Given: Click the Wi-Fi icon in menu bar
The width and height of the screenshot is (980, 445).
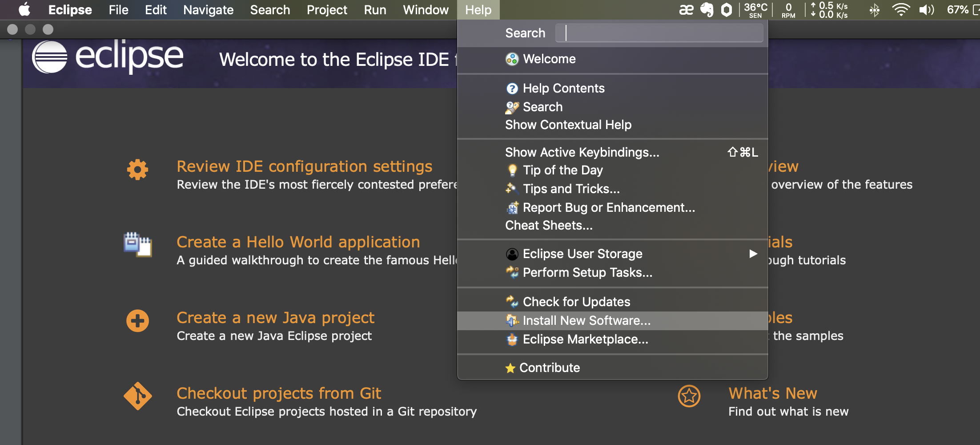Looking at the screenshot, I should (x=900, y=10).
